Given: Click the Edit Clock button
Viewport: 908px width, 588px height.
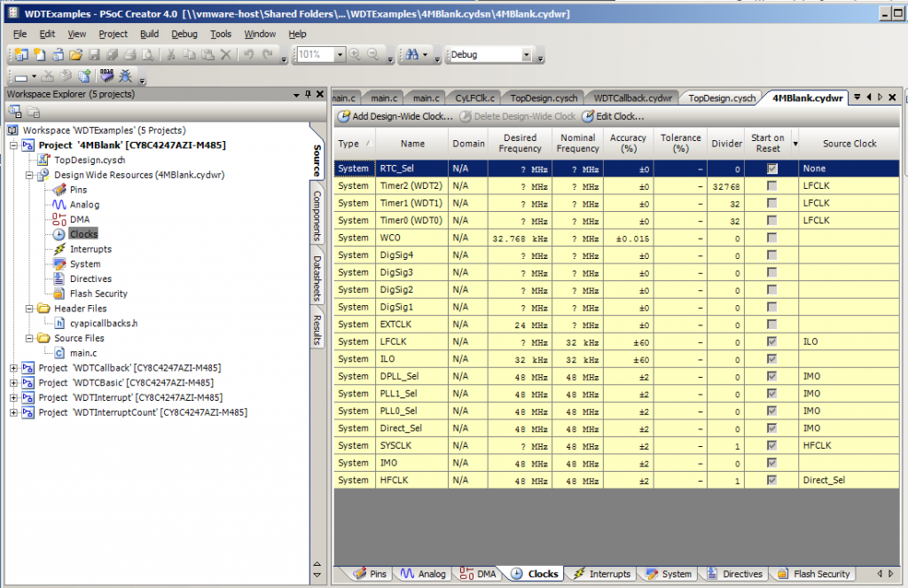Looking at the screenshot, I should coord(613,116).
